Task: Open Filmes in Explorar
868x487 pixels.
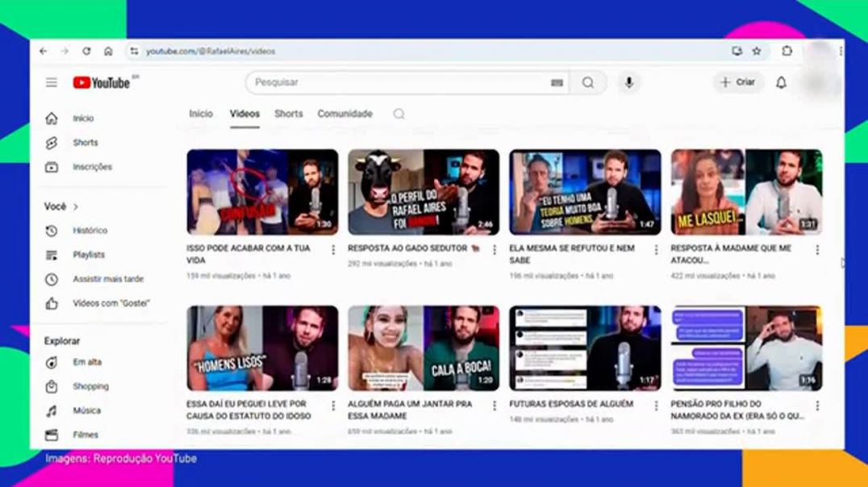Action: pyautogui.click(x=86, y=435)
